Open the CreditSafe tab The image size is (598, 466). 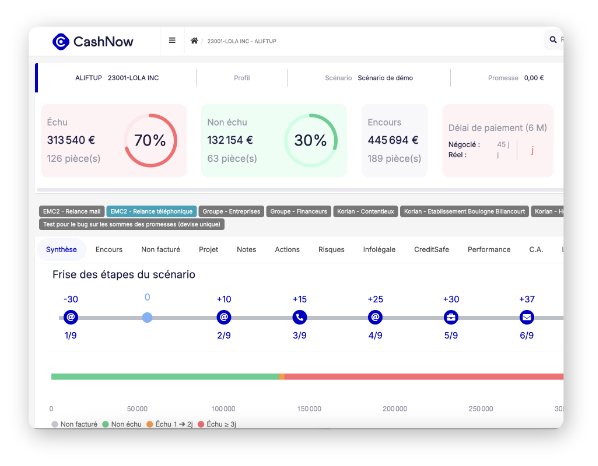pyautogui.click(x=432, y=249)
